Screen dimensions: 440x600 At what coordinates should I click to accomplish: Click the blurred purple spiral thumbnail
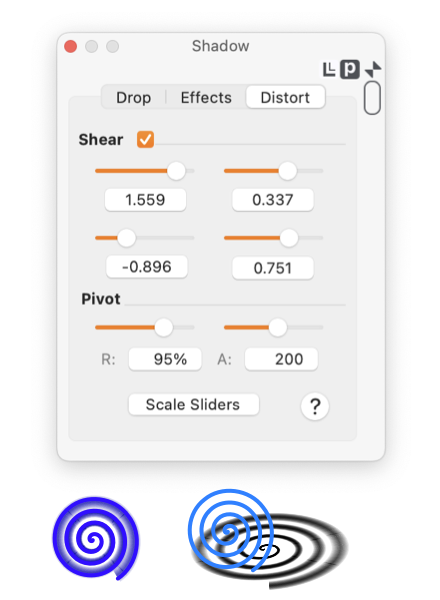click(x=96, y=538)
